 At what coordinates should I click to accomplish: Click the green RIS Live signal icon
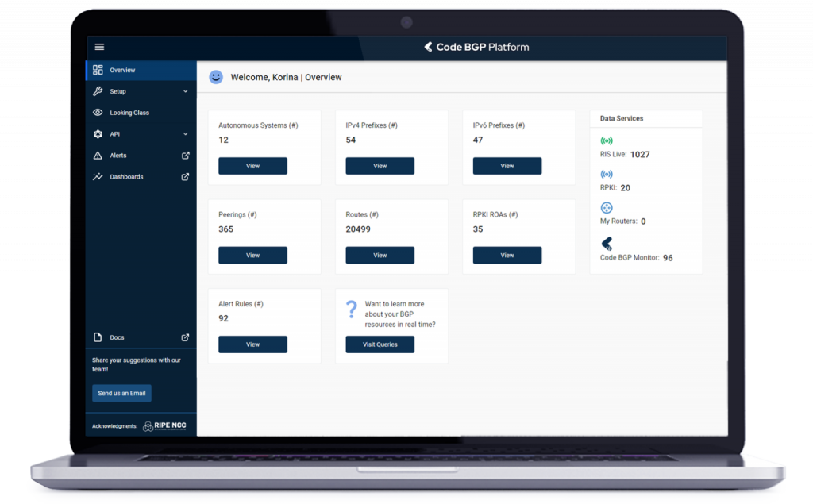[x=606, y=140]
